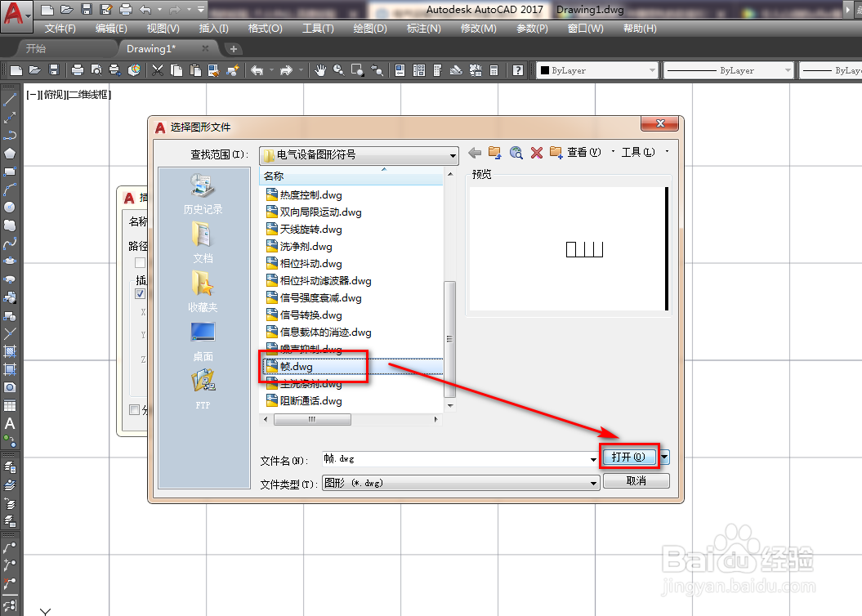The width and height of the screenshot is (862, 616).
Task: Select file 阻断通话.dwg
Action: click(x=305, y=400)
